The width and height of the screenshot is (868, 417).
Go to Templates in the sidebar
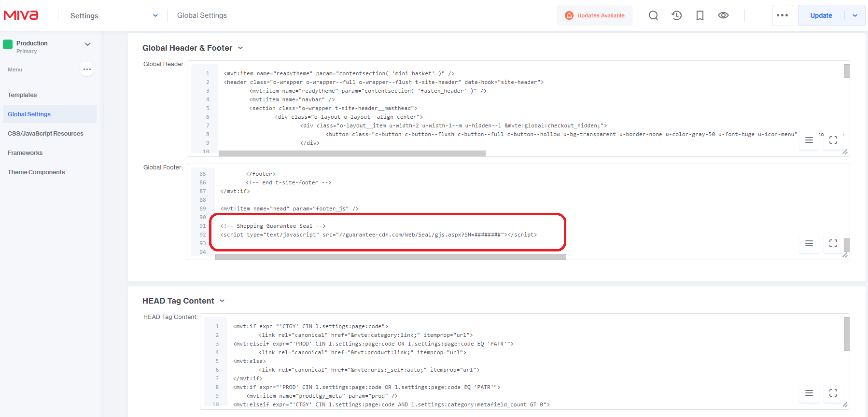[22, 95]
